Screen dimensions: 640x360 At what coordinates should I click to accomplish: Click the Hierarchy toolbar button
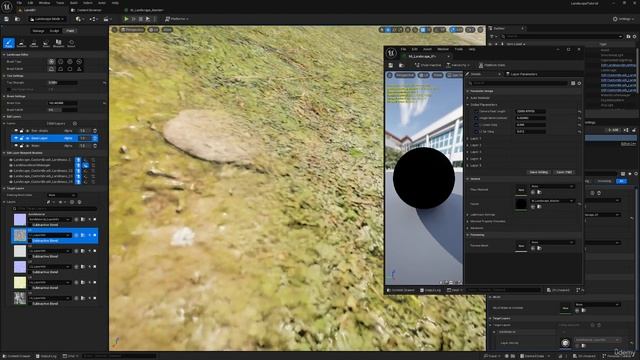coord(458,65)
